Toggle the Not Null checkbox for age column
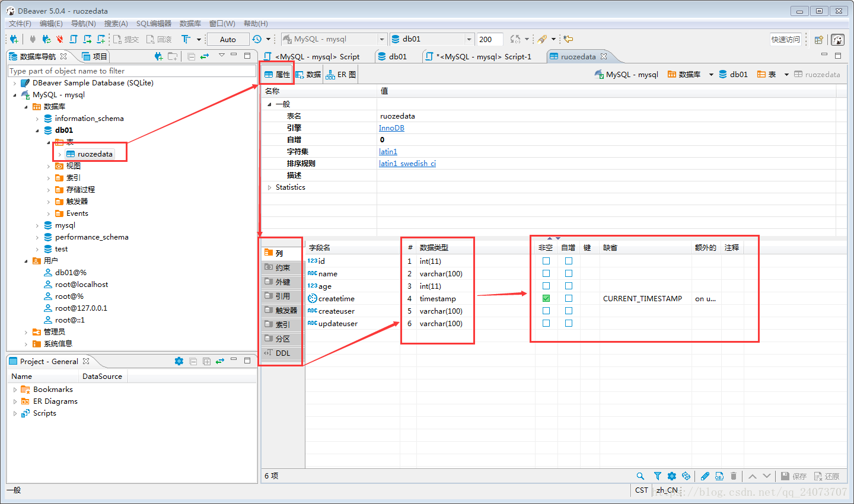 [546, 286]
